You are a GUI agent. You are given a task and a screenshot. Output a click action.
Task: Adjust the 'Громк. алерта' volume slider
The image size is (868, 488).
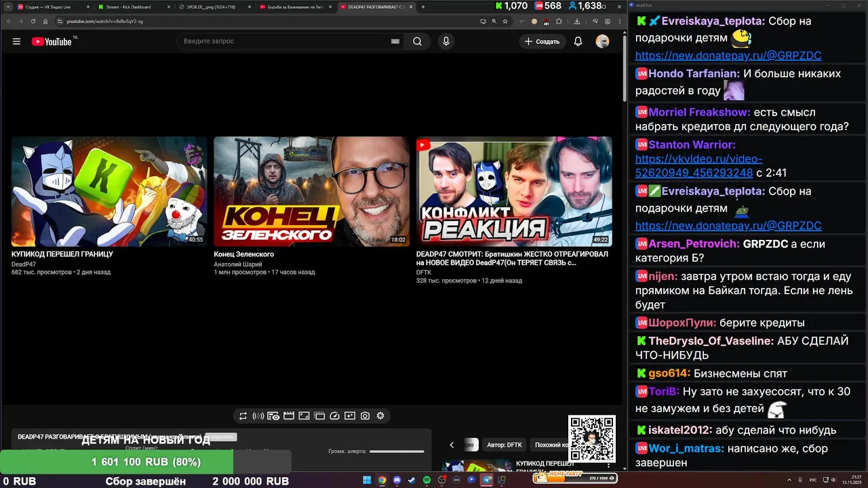click(x=397, y=451)
